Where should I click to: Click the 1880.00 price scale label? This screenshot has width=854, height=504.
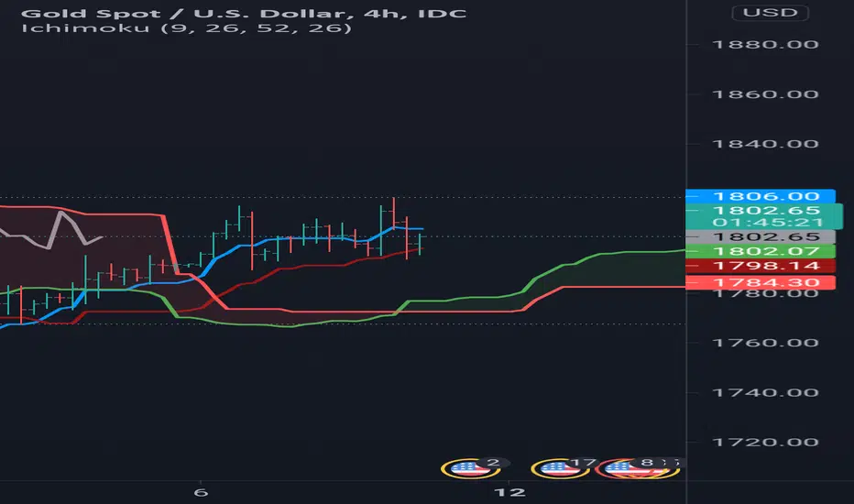coord(765,44)
